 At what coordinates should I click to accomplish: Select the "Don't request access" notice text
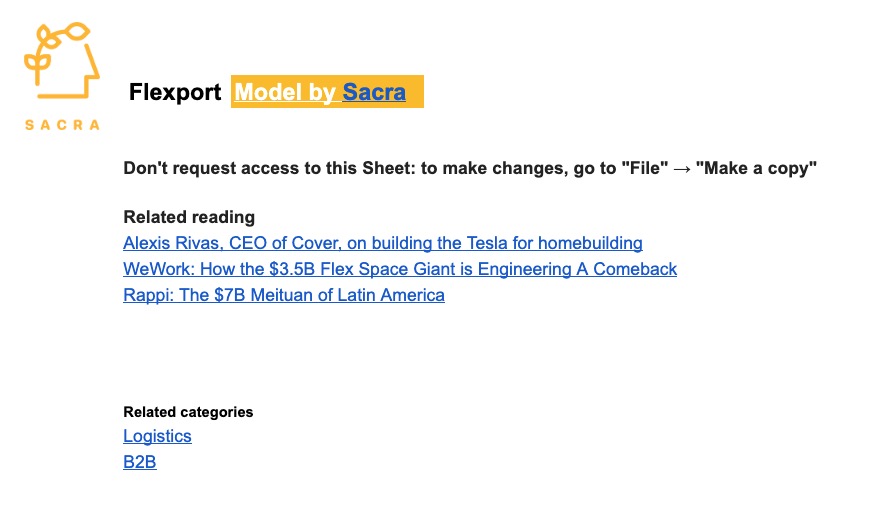click(470, 168)
